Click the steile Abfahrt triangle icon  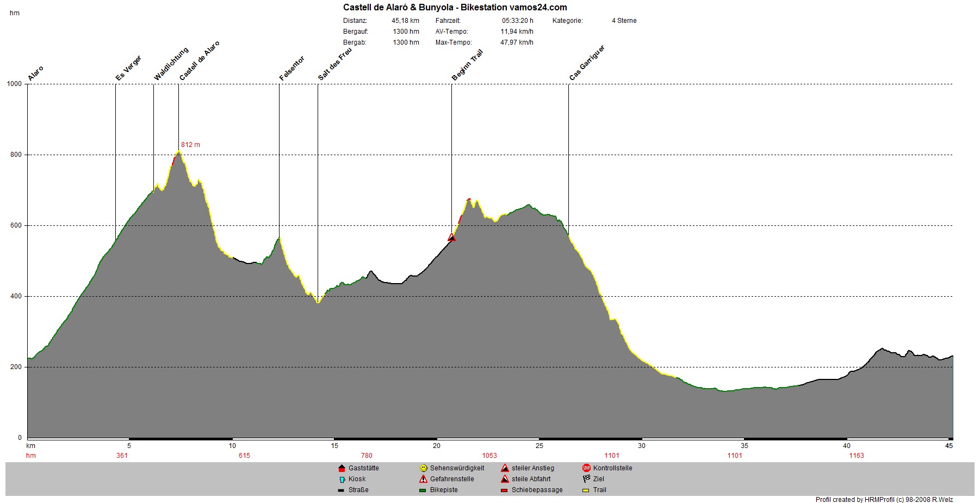(505, 479)
